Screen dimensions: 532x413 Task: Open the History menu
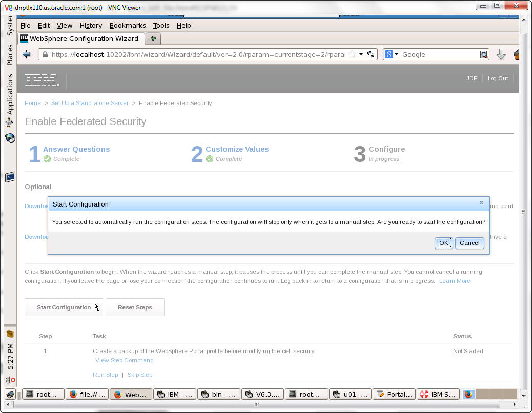click(91, 26)
